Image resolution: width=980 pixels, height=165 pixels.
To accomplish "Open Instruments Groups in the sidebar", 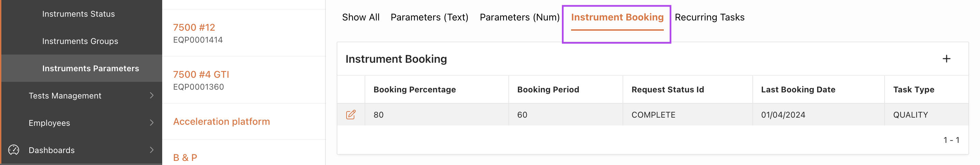I will 80,41.
